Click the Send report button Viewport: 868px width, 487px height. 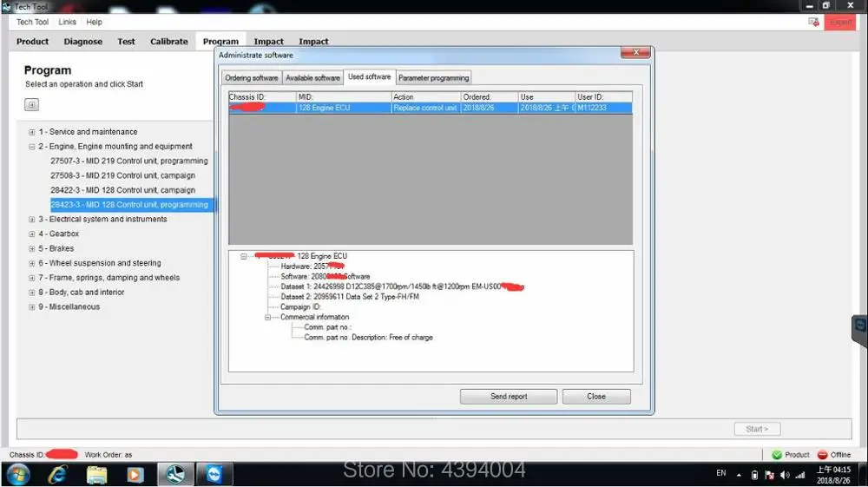coord(508,396)
